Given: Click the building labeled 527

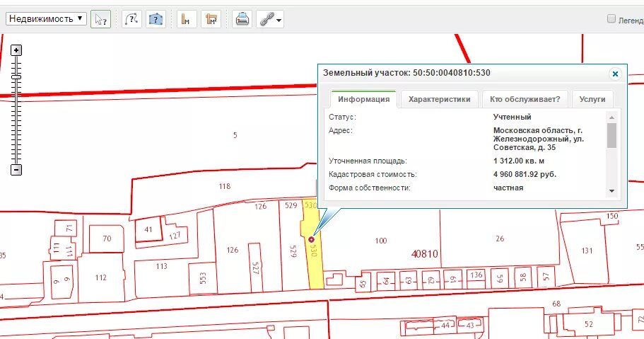Looking at the screenshot, I should pyautogui.click(x=255, y=268).
